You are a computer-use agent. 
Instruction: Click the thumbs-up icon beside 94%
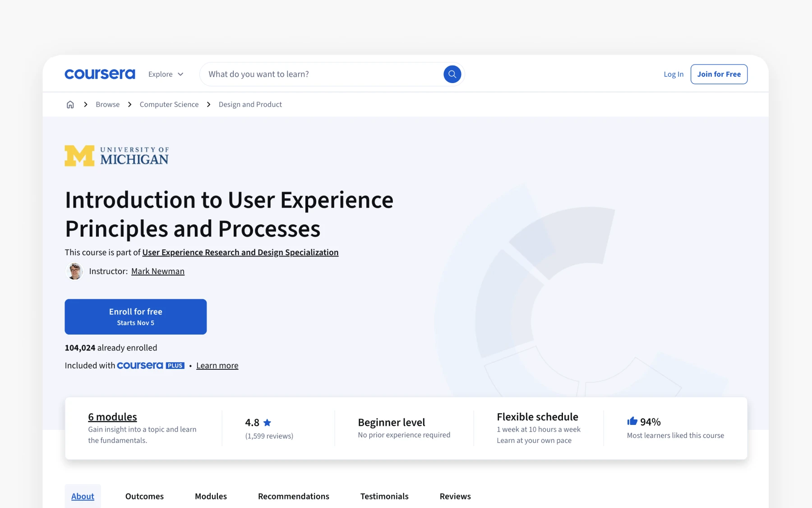tap(632, 421)
